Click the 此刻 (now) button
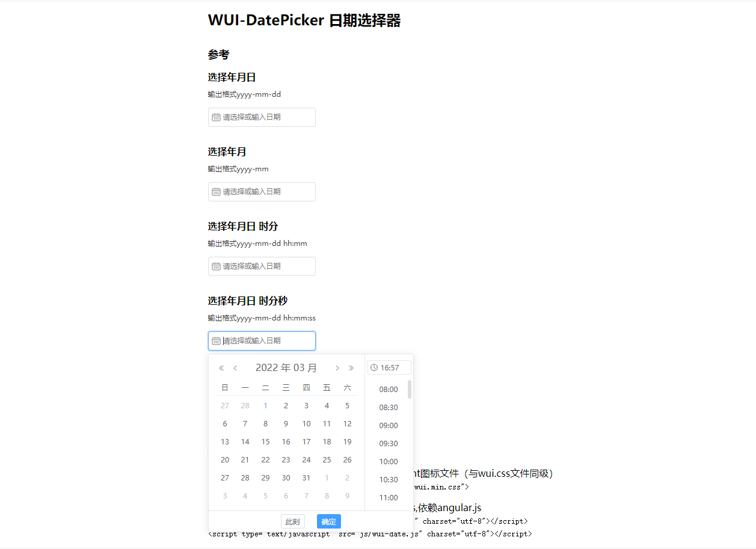This screenshot has width=756, height=549. pyautogui.click(x=293, y=521)
